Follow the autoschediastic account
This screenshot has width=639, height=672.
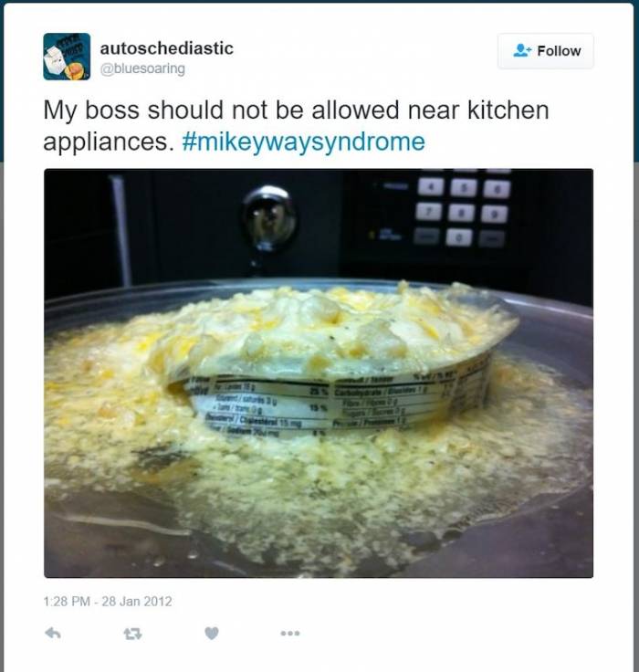point(546,51)
